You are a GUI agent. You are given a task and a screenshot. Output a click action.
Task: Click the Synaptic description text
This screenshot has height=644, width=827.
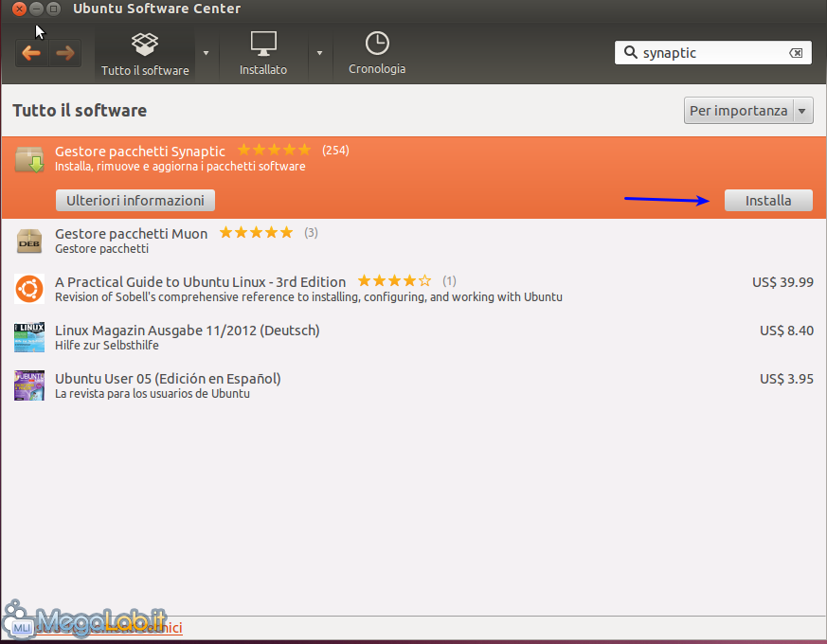click(180, 167)
